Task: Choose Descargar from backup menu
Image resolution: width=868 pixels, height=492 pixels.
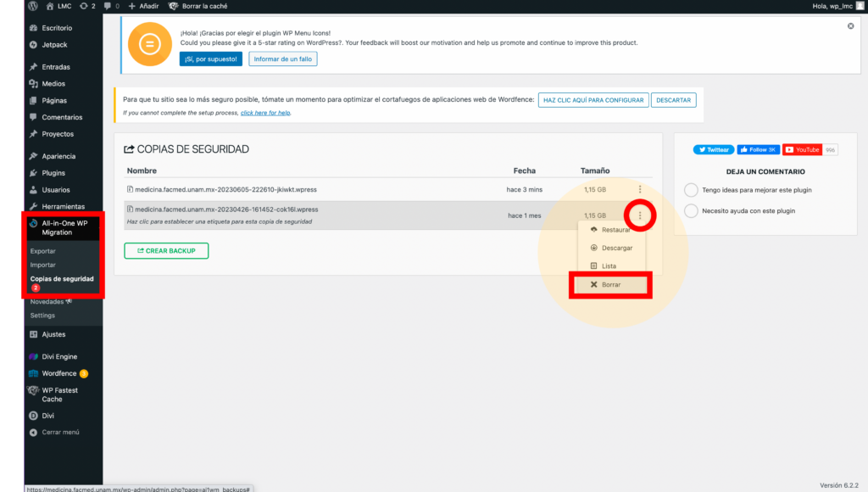Action: coord(612,248)
